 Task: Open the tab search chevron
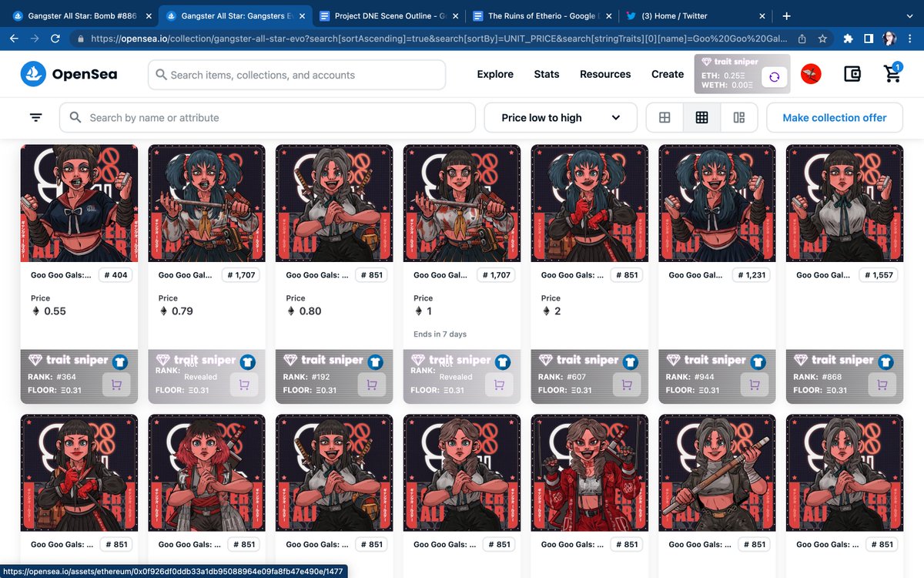[909, 15]
